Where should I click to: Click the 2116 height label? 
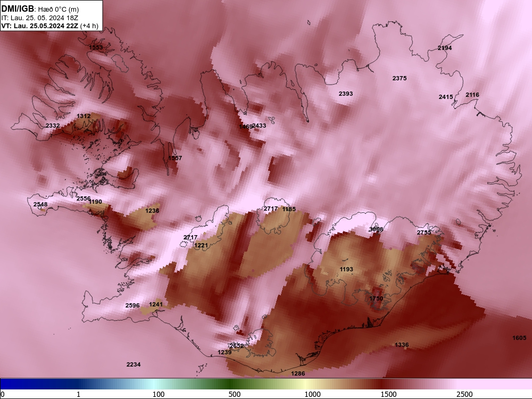pos(472,95)
